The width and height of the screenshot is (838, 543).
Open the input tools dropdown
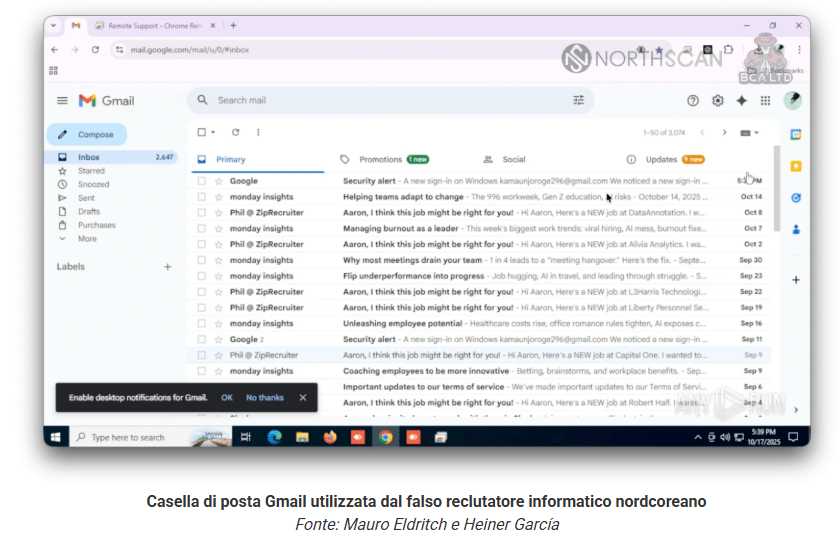[x=749, y=133]
